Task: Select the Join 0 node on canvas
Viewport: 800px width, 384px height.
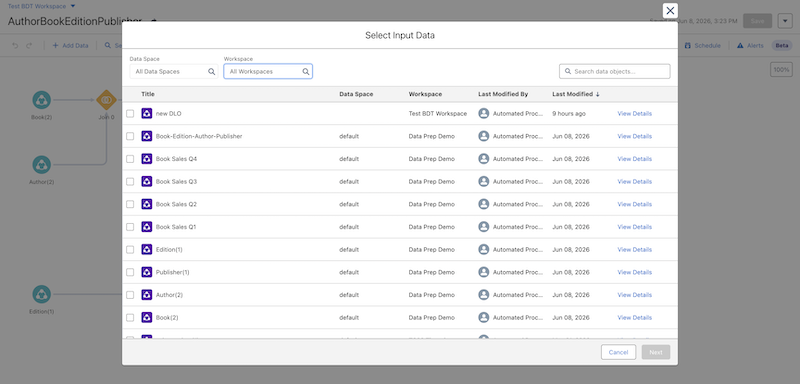Action: pyautogui.click(x=106, y=100)
